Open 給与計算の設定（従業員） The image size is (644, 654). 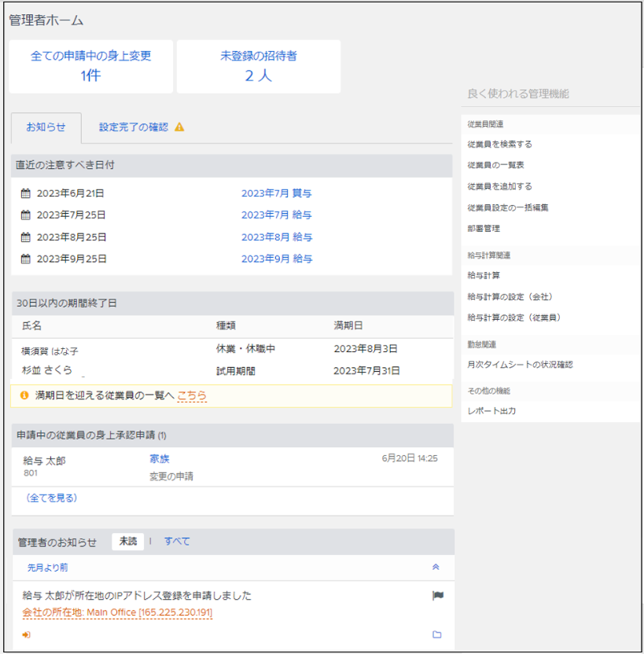[x=514, y=318]
